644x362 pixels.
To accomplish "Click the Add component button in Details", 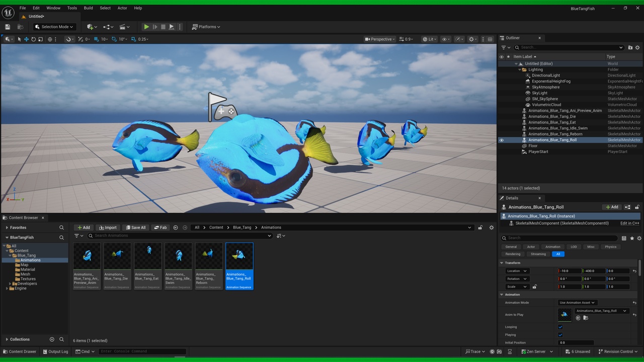I will 612,207.
